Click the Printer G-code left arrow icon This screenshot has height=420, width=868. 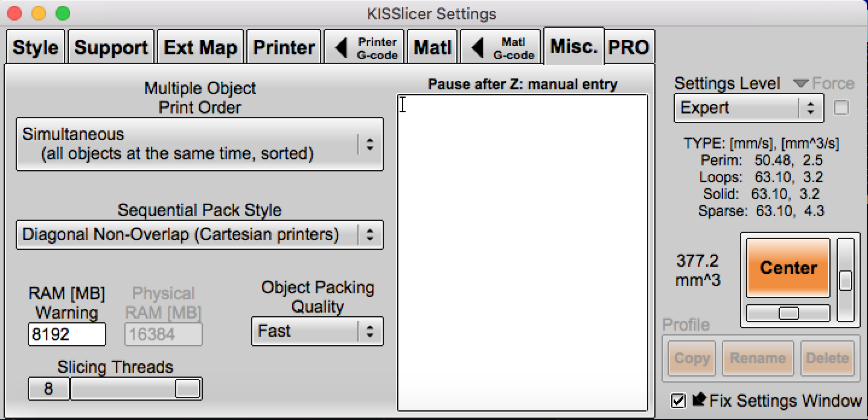[x=342, y=48]
